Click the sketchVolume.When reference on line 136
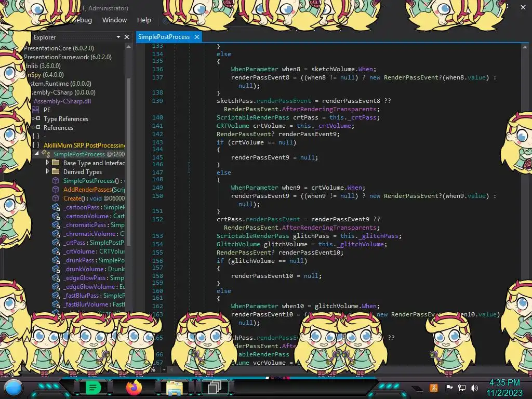532x399 pixels. [342, 69]
